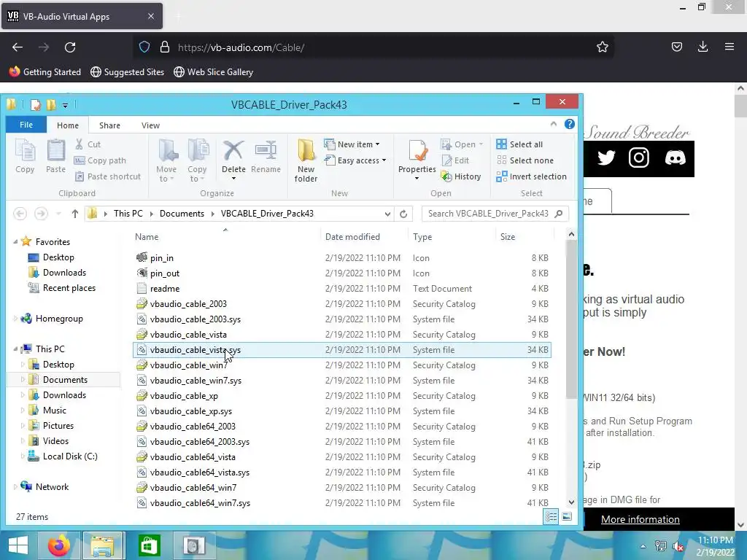This screenshot has width=747, height=560.
Task: Click Select none in the ribbon
Action: [x=525, y=160]
